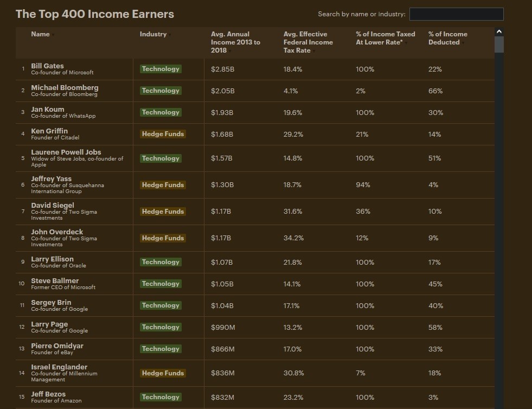532x409 pixels.
Task: Sort by the Industry column header
Action: [x=153, y=34]
